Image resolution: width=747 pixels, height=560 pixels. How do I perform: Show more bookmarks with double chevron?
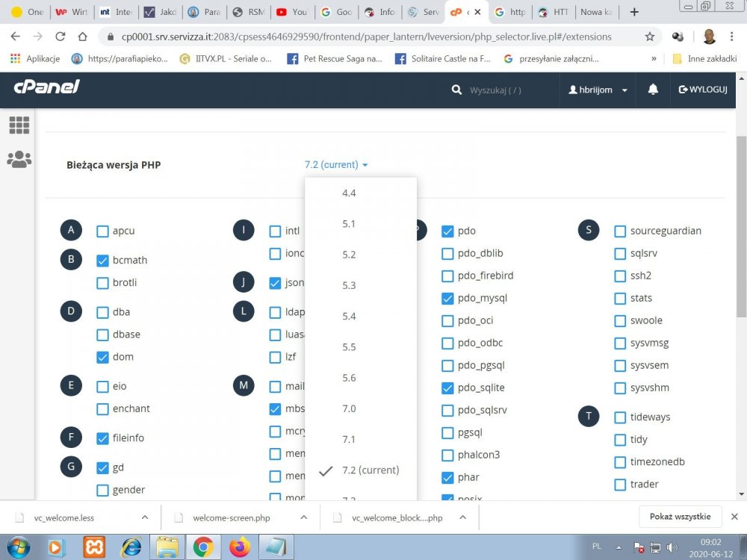(654, 58)
